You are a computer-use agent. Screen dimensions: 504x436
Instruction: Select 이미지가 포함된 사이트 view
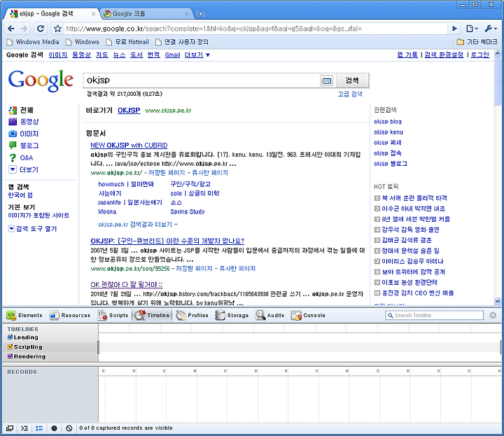tap(38, 216)
